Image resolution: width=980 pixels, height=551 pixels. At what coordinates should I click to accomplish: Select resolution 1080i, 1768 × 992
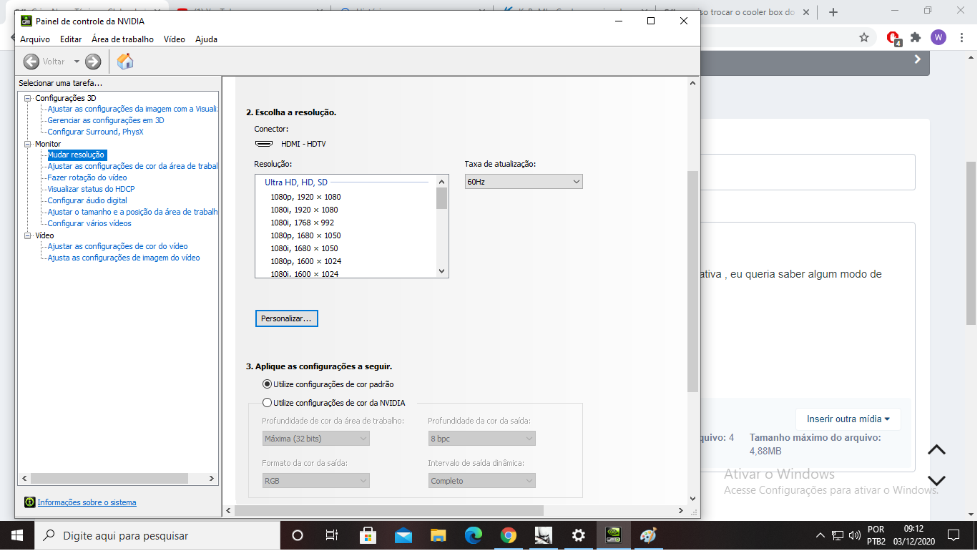point(302,223)
